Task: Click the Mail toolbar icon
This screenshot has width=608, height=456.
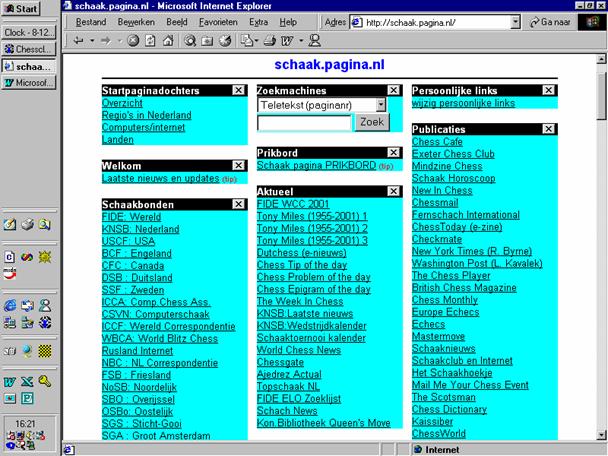Action: 246,41
